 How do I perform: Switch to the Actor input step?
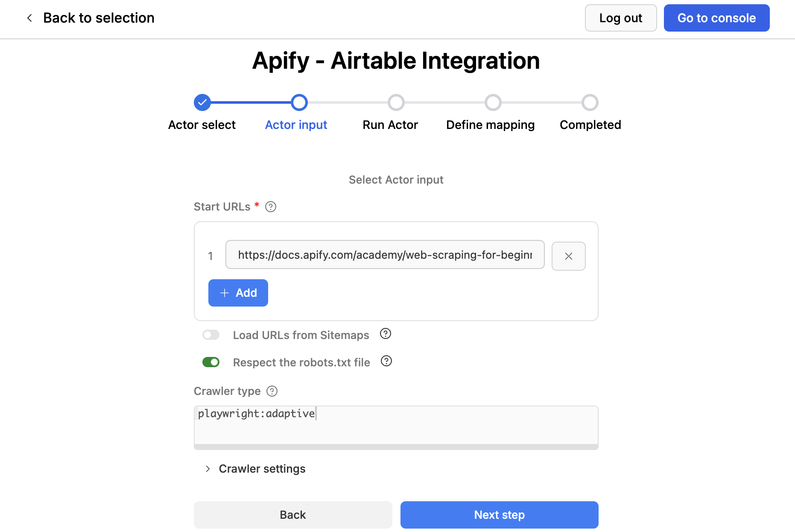coord(299,102)
